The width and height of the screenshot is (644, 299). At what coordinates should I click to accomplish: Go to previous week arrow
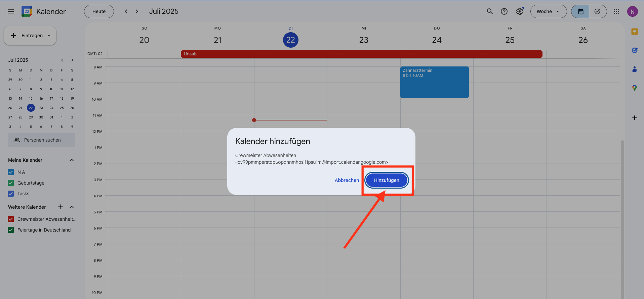(x=126, y=11)
